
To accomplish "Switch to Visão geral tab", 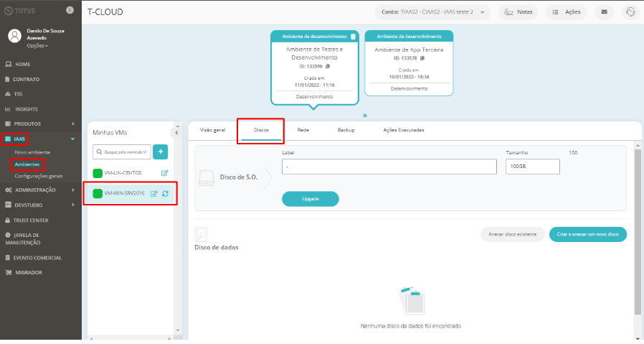I will pyautogui.click(x=213, y=130).
